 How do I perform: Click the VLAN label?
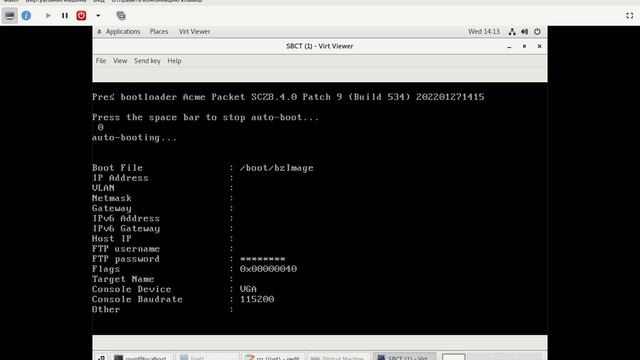click(103, 188)
